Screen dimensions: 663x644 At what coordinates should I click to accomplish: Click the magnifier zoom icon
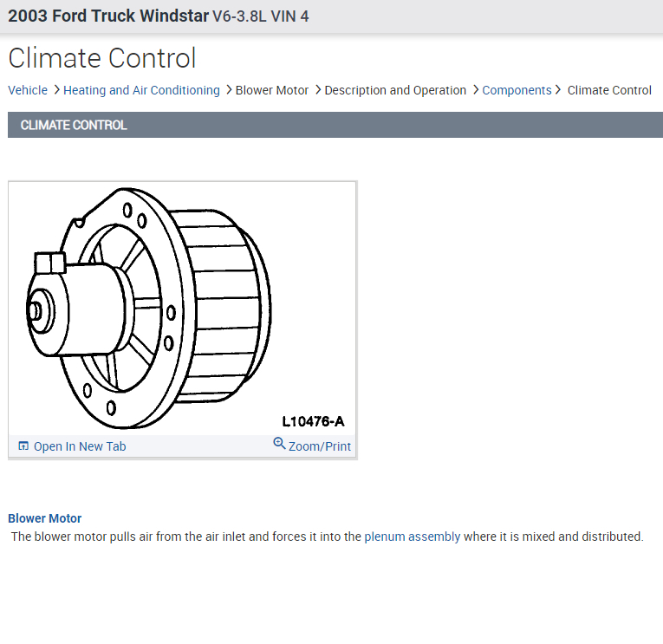[x=279, y=444]
